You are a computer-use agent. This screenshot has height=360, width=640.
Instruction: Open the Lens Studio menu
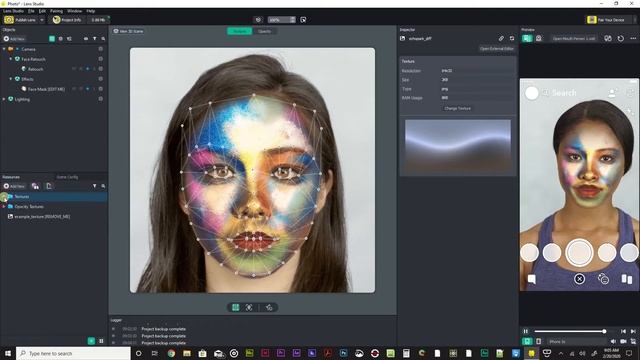point(13,11)
